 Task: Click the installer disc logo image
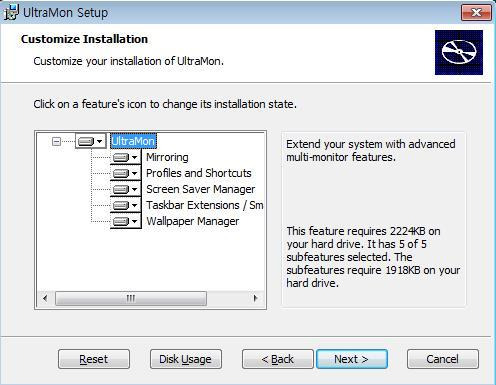point(459,52)
